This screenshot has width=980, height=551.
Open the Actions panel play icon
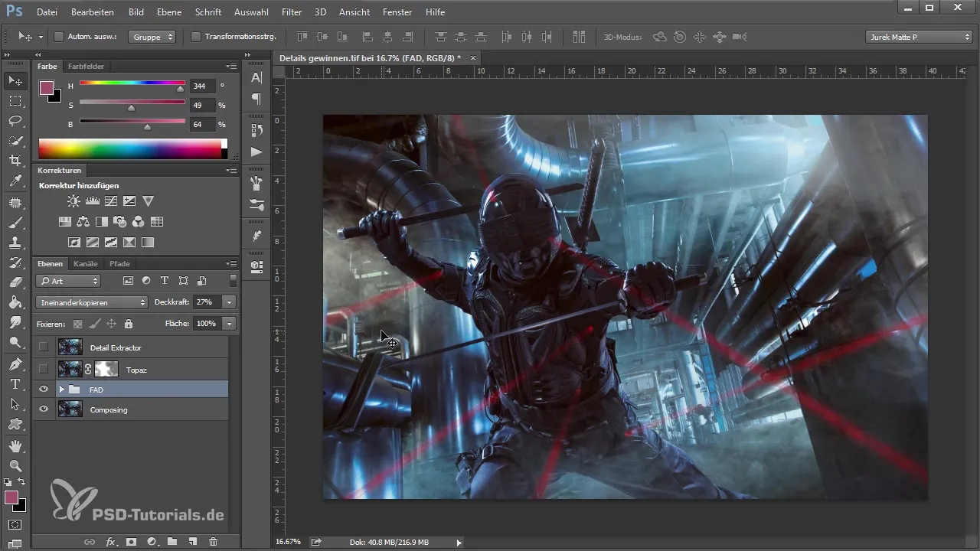(256, 152)
